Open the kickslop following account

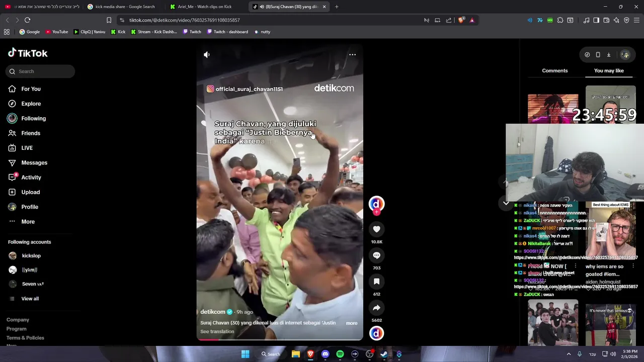click(31, 256)
